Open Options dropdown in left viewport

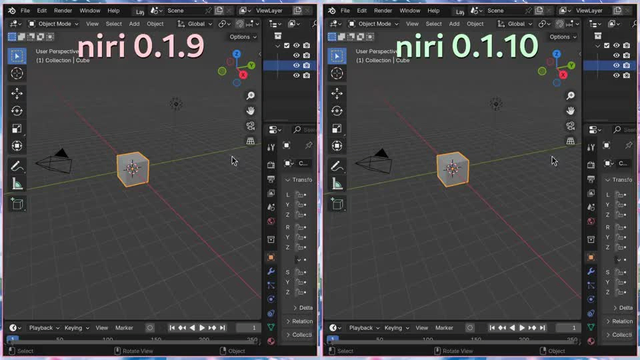pos(243,37)
